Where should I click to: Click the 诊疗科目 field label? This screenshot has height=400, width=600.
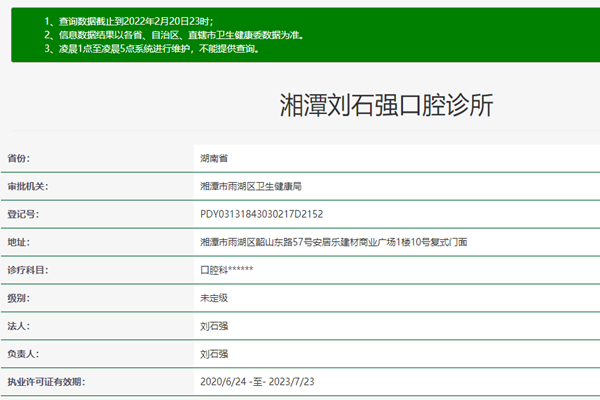click(28, 270)
